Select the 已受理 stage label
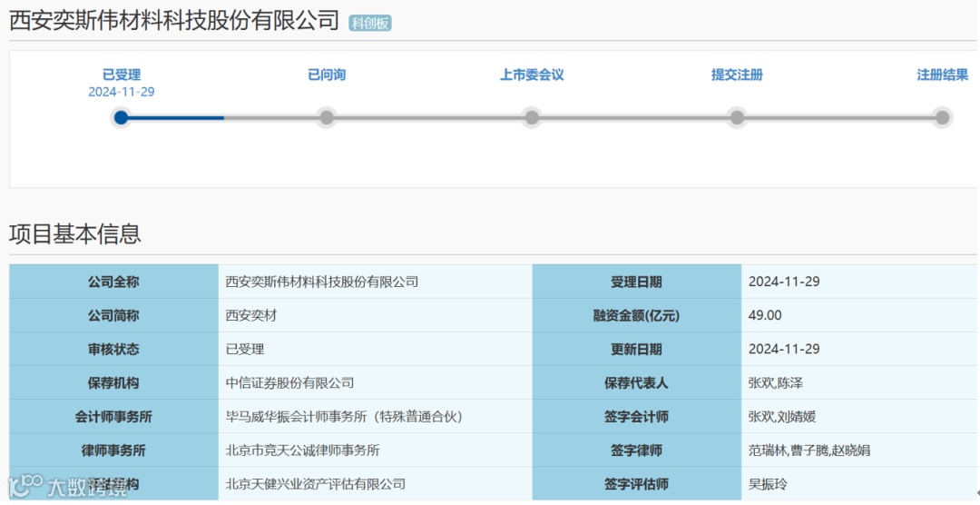 click(122, 75)
